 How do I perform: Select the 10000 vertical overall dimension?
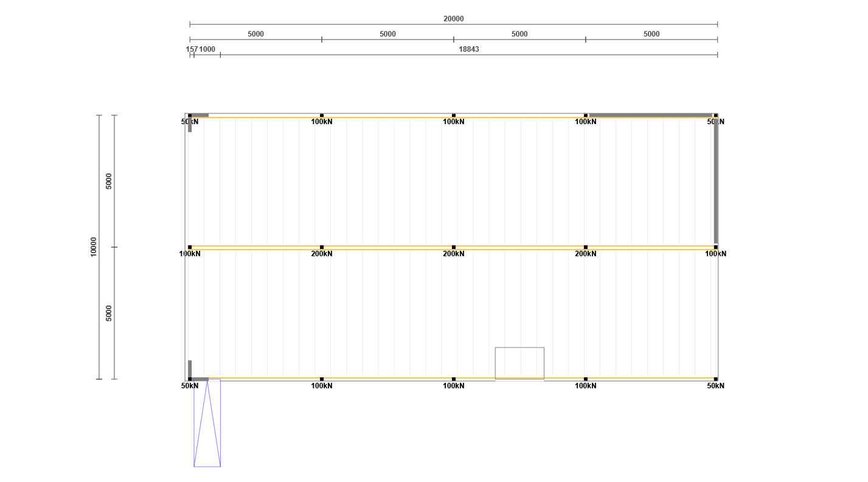coord(93,247)
